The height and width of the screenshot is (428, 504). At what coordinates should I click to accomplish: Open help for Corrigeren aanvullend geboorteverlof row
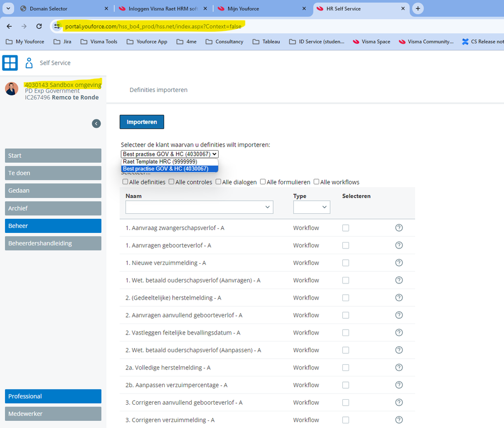399,402
